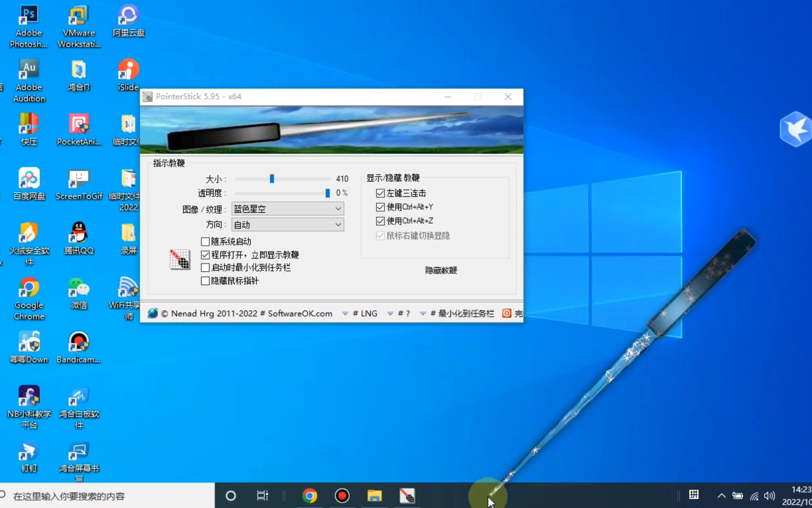This screenshot has height=508, width=812.
Task: Open PocketAnimation desktop icon
Action: coord(79,130)
